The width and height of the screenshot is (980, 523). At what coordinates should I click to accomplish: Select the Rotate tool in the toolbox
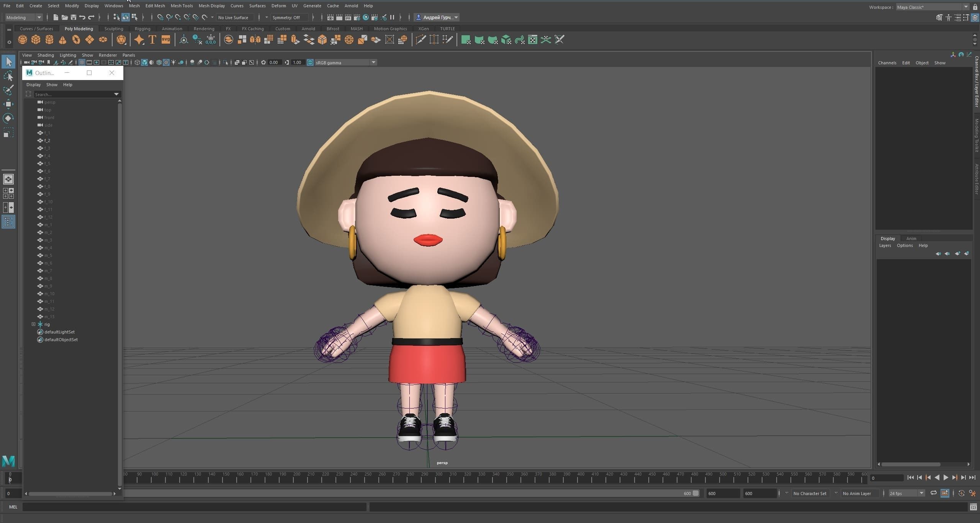click(x=8, y=118)
